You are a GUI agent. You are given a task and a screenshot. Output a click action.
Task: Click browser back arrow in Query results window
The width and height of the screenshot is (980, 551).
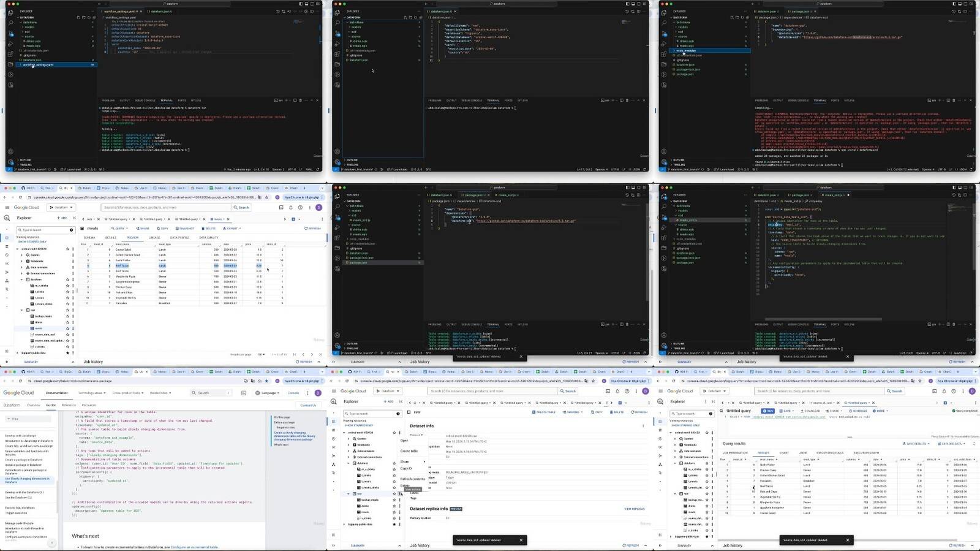[658, 381]
